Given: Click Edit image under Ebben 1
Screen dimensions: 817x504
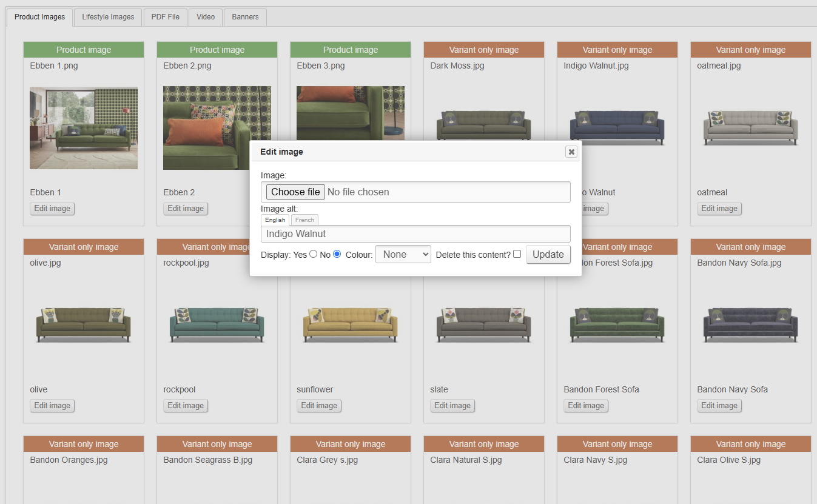Looking at the screenshot, I should pos(52,209).
